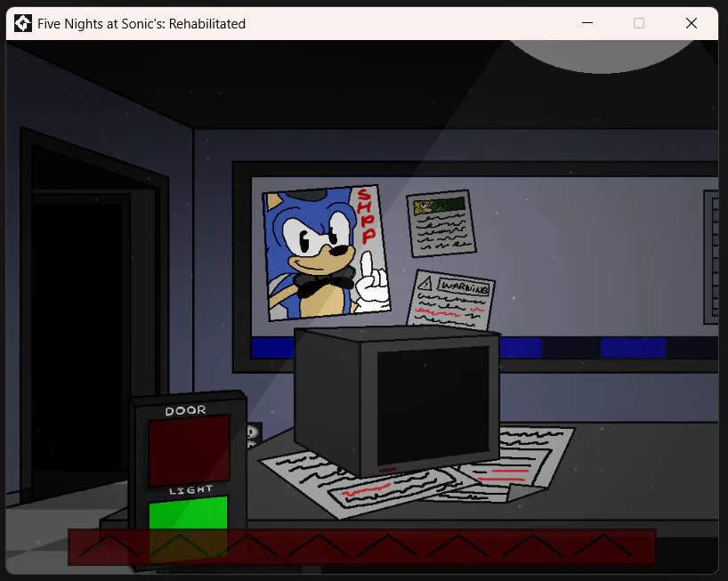
Task: Click the WARNING notice on the wall
Action: pos(451,299)
